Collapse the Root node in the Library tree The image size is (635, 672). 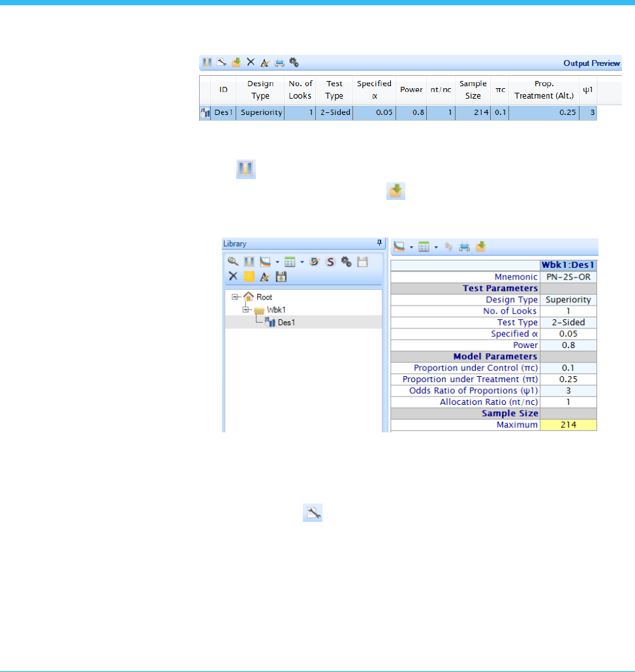tap(235, 296)
